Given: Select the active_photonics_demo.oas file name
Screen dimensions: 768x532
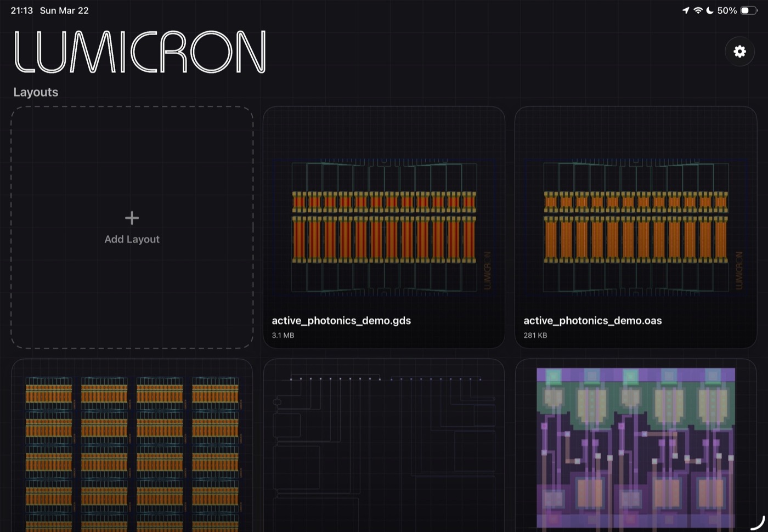Looking at the screenshot, I should (592, 320).
